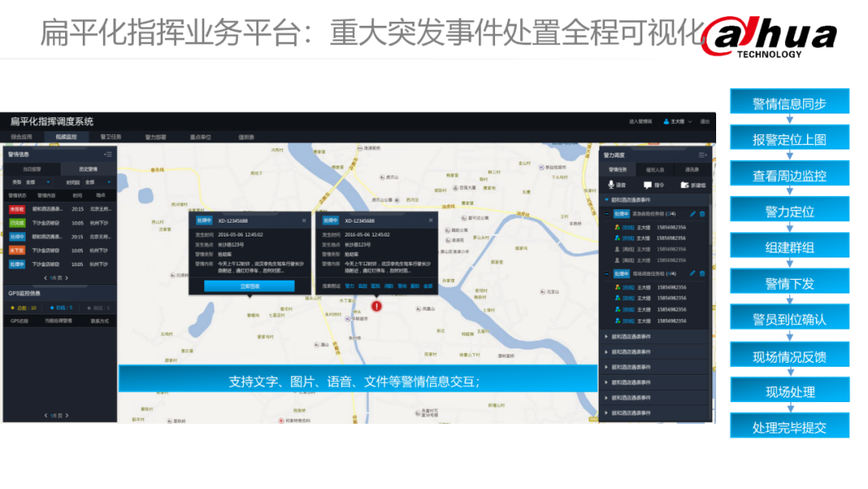The image size is (868, 489).
Task: Click GPS 总数:10 counter
Action: tap(24, 308)
